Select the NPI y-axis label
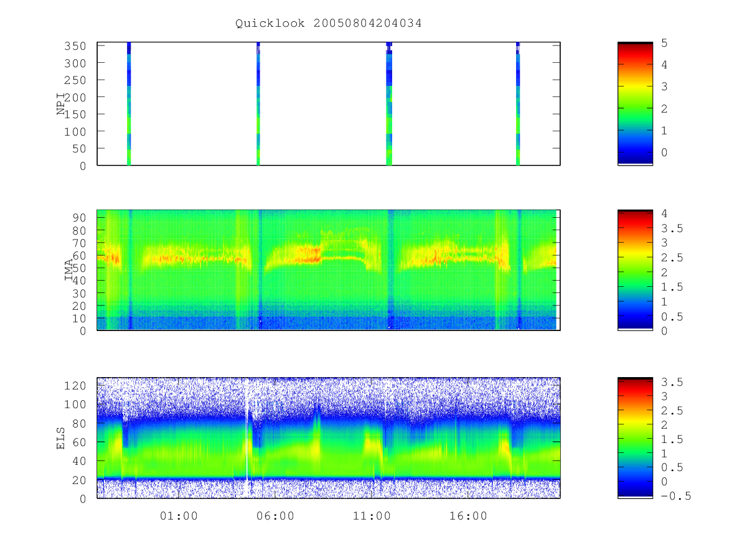Screen dimensions: 747x560 61,104
